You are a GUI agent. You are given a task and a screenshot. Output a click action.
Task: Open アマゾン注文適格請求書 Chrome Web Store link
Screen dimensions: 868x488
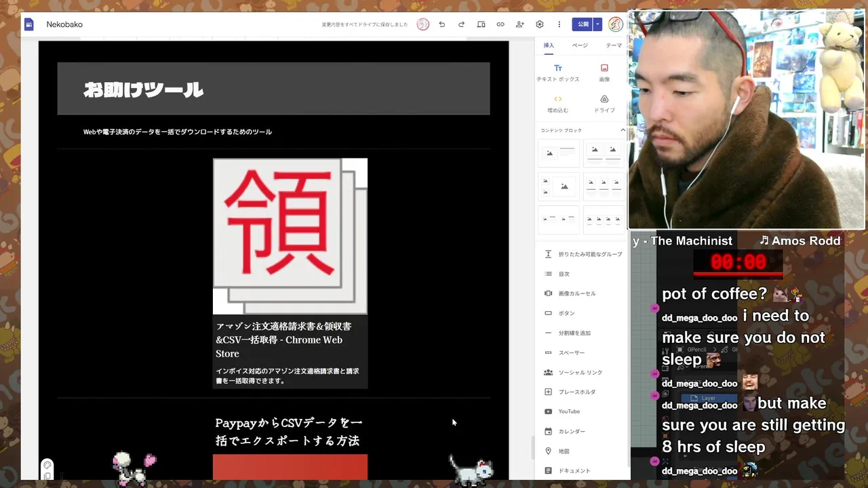point(283,340)
